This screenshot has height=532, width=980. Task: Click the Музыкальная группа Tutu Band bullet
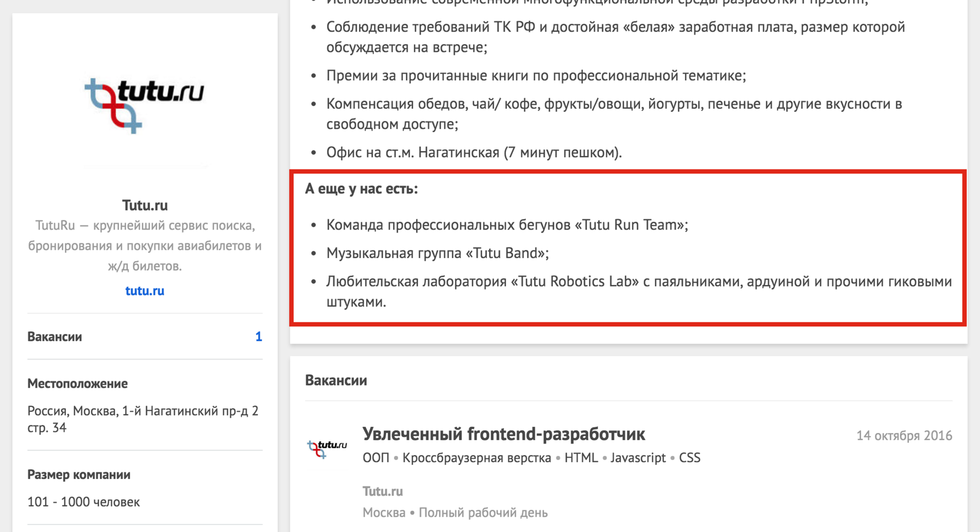click(x=437, y=253)
